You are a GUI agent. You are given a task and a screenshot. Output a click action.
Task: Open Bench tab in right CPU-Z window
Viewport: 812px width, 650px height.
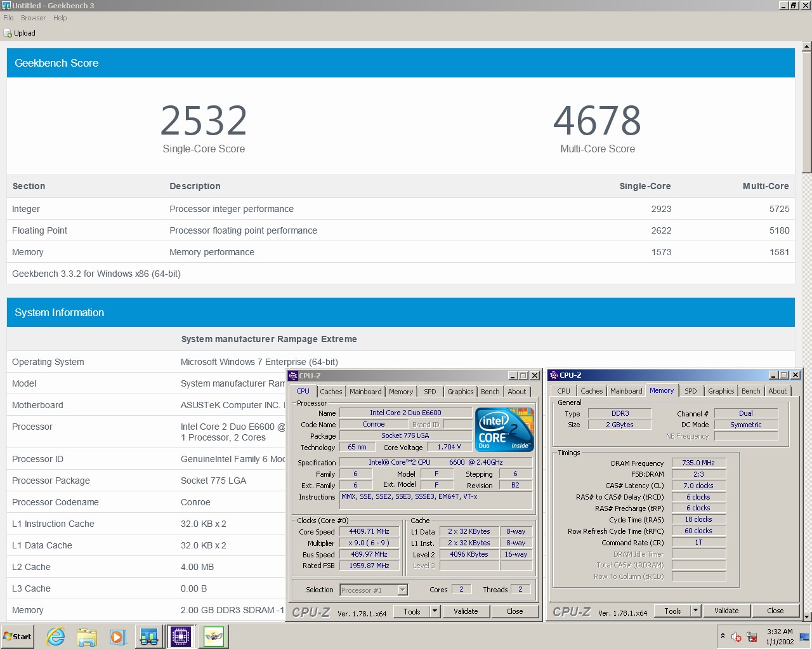click(x=750, y=391)
